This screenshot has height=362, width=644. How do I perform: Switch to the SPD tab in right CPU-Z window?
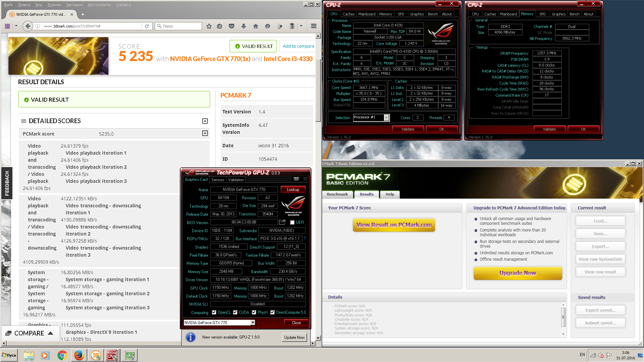tap(543, 14)
